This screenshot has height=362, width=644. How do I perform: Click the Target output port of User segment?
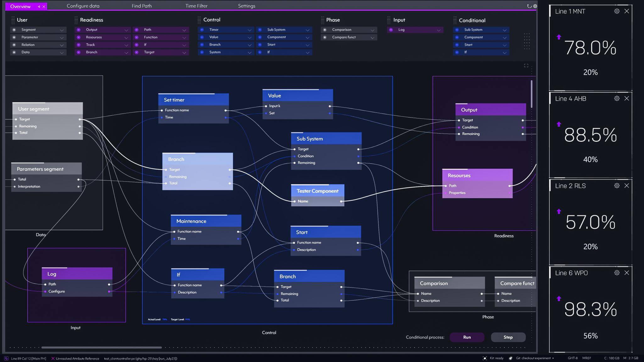tap(80, 119)
